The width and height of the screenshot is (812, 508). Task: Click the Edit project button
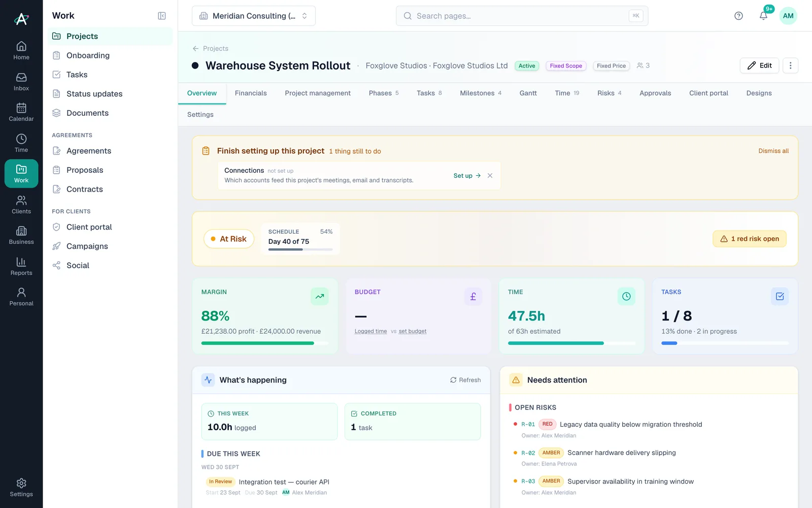(759, 66)
